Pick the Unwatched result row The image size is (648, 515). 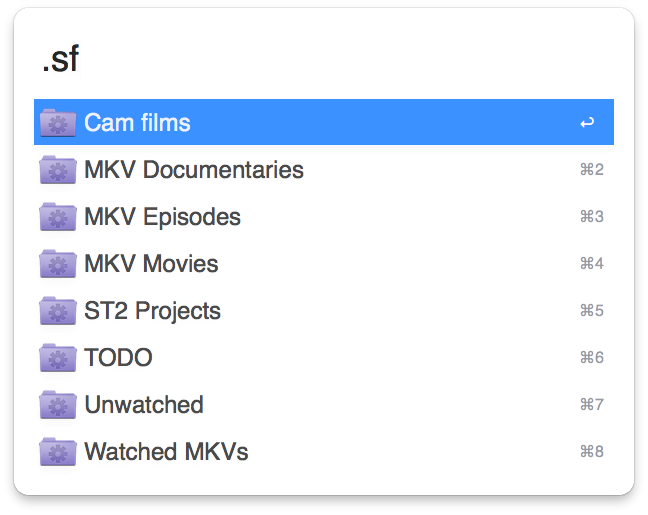pyautogui.click(x=144, y=405)
